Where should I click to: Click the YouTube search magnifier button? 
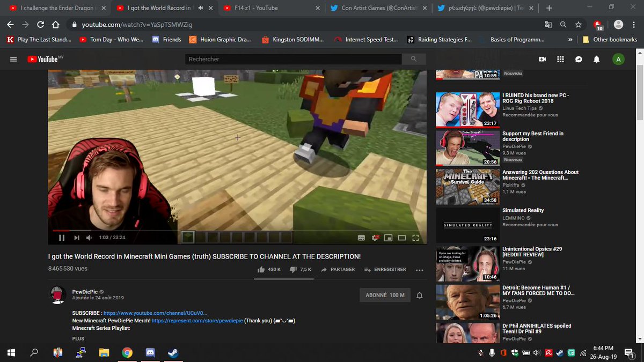[x=414, y=59]
